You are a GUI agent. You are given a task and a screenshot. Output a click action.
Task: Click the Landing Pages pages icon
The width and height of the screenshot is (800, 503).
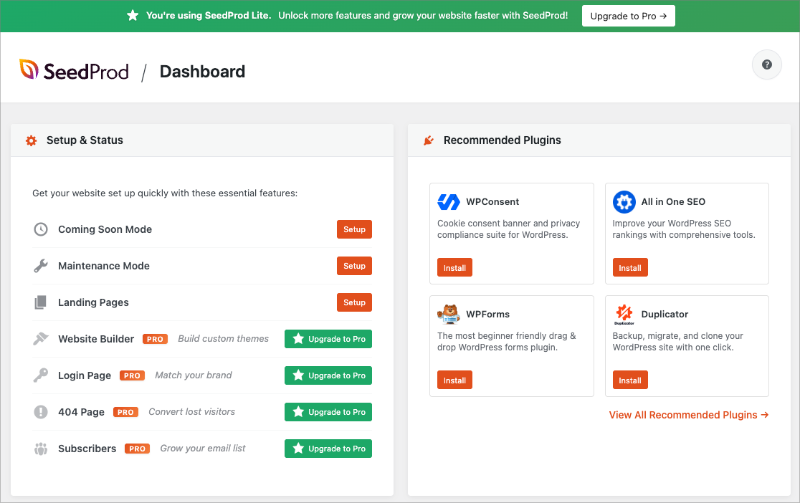(x=41, y=303)
